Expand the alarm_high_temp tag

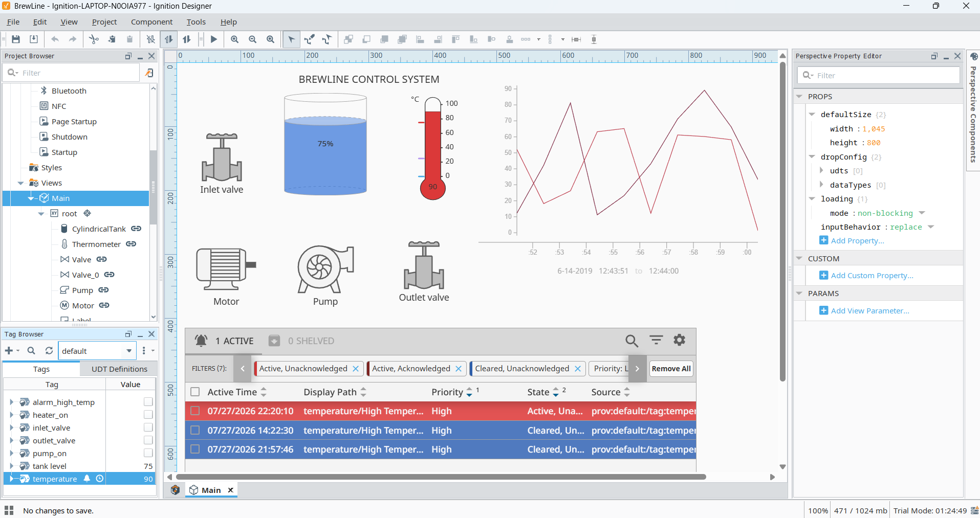point(11,402)
